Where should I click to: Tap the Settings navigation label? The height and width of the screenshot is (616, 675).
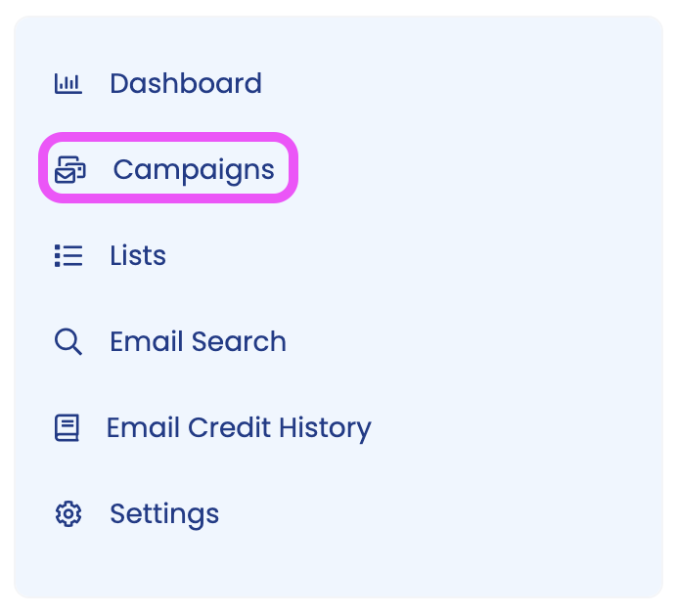(x=164, y=514)
